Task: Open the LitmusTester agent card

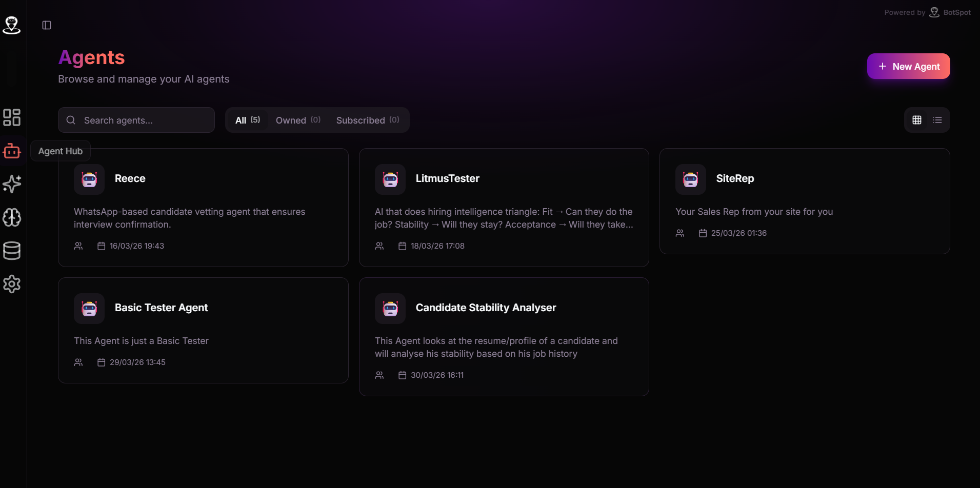Action: pyautogui.click(x=504, y=208)
